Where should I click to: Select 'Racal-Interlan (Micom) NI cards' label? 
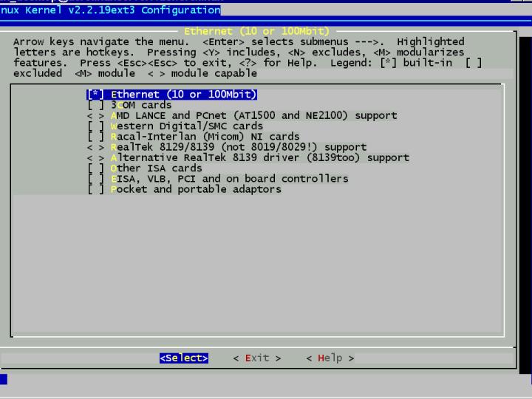tap(205, 137)
